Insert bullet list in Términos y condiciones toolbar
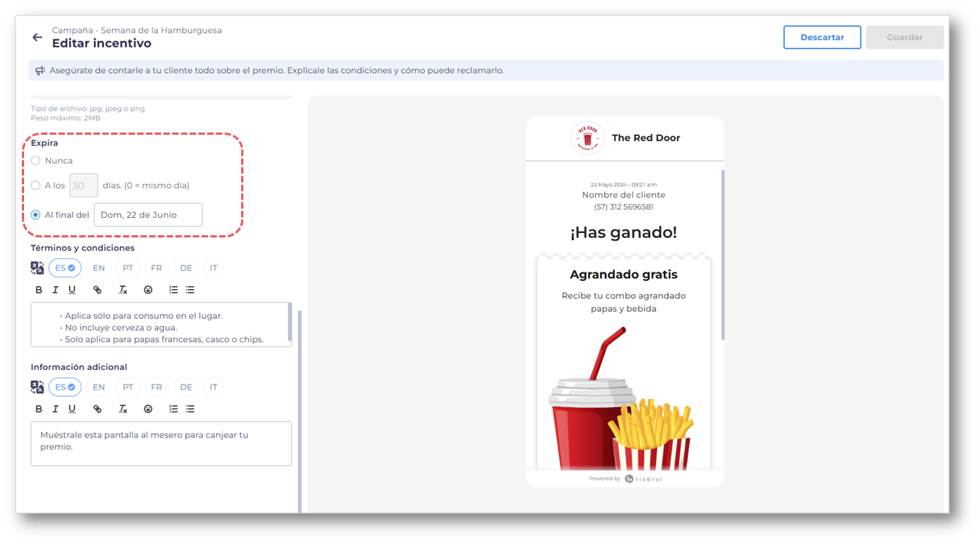Image resolution: width=980 pixels, height=544 pixels. pos(190,290)
